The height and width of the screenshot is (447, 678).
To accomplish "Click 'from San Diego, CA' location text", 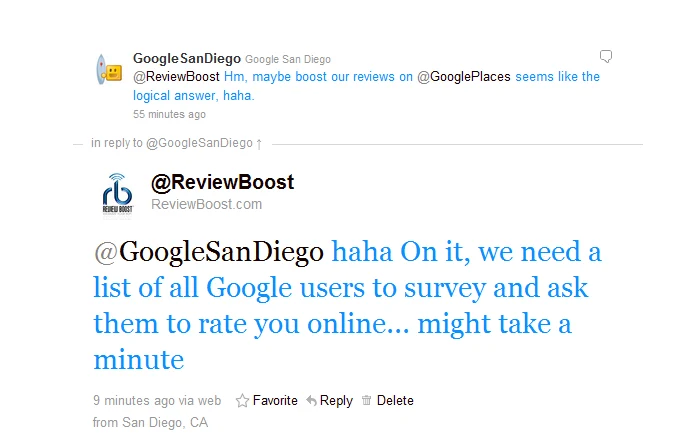I will pyautogui.click(x=150, y=422).
